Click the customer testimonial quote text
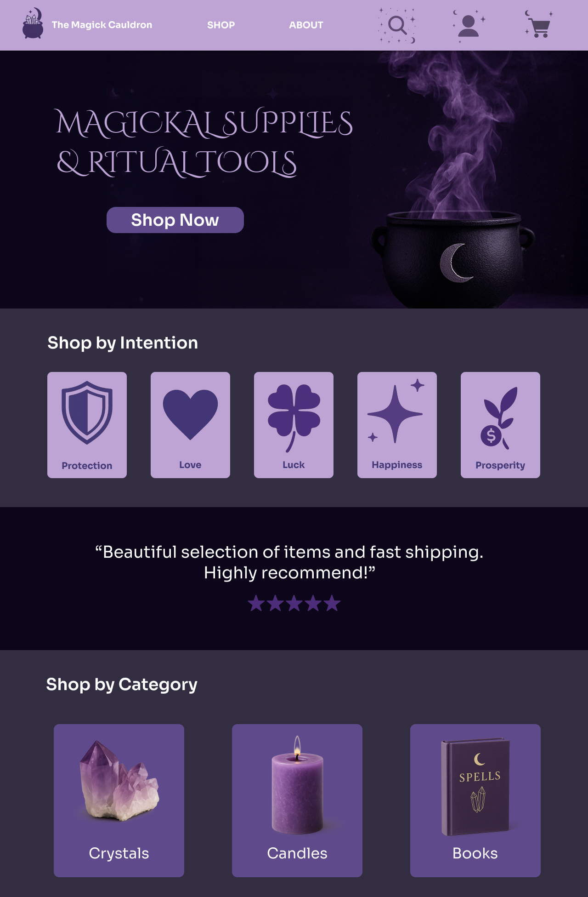 (x=289, y=562)
